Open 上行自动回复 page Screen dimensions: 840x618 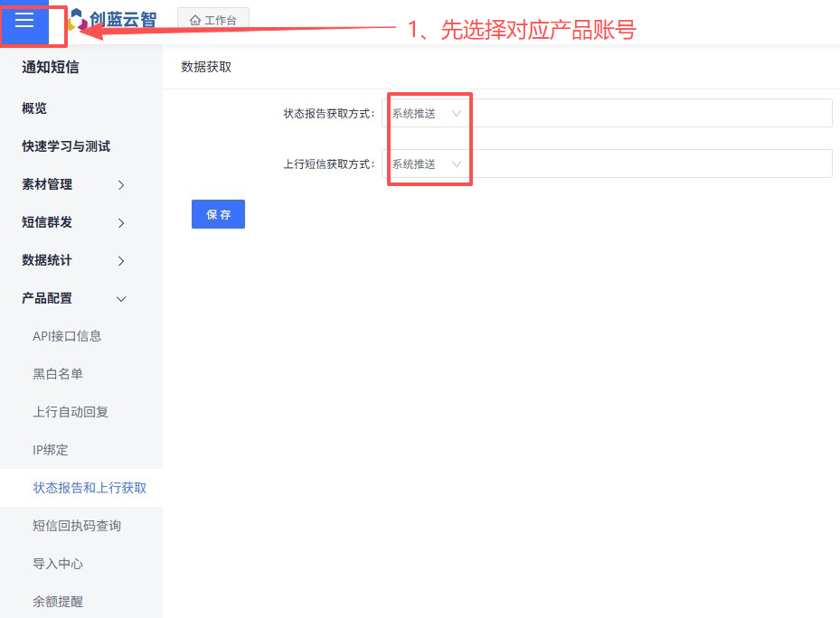click(x=71, y=412)
